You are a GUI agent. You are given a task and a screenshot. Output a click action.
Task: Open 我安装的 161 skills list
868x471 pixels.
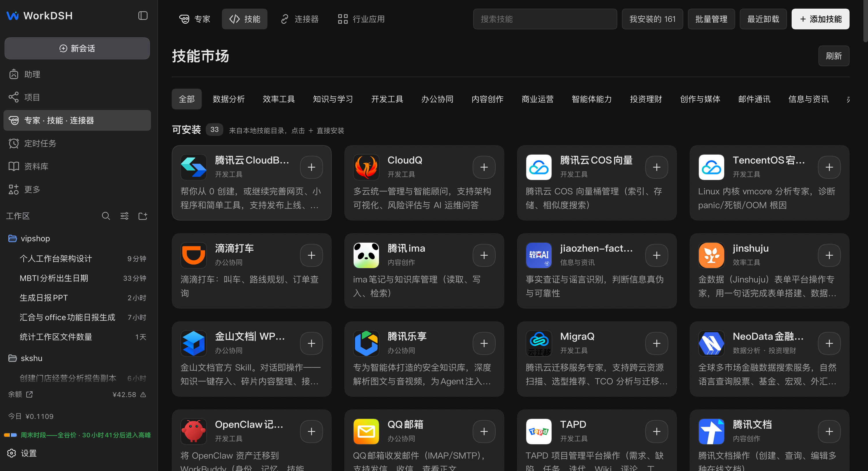pyautogui.click(x=652, y=19)
